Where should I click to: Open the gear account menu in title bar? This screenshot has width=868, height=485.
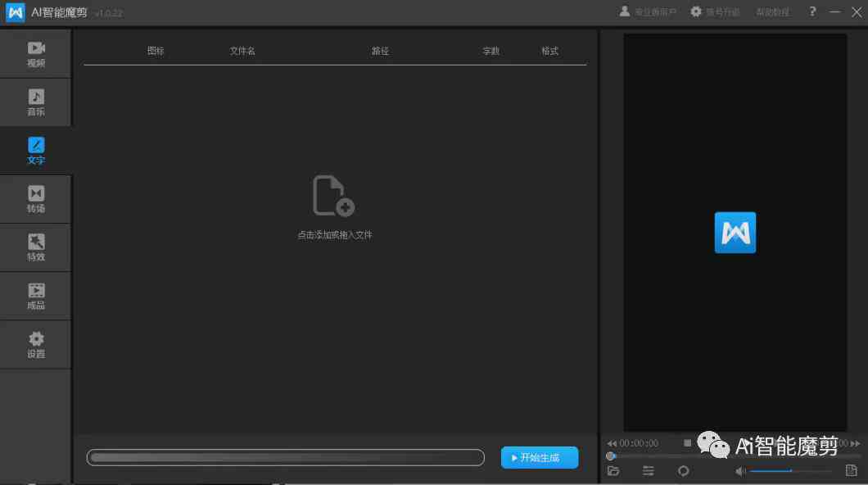tap(696, 11)
